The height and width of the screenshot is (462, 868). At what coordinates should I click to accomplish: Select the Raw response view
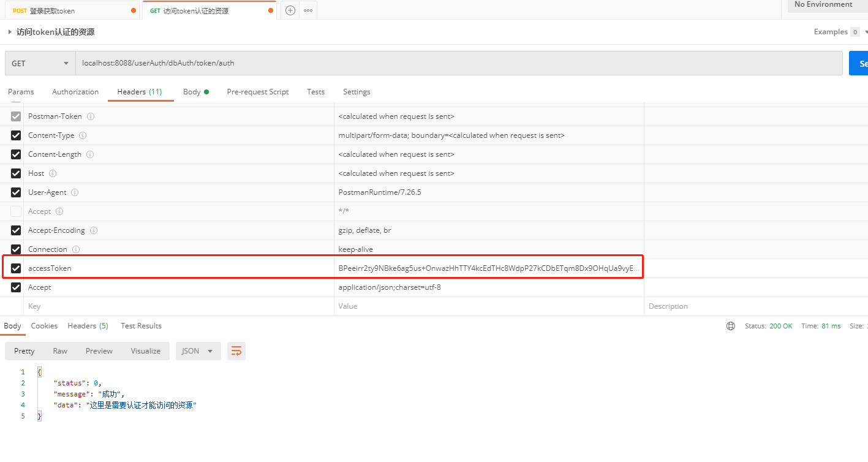coord(60,351)
